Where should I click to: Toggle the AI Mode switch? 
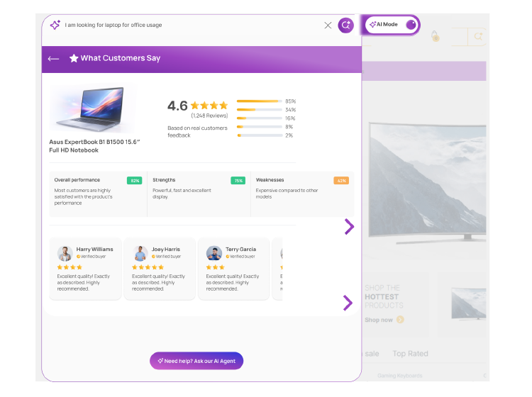(x=410, y=25)
